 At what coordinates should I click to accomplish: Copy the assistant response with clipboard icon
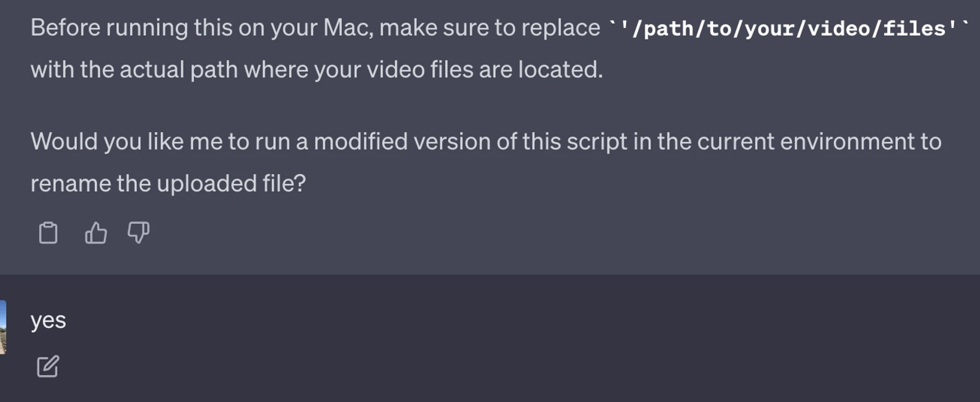pyautogui.click(x=48, y=233)
